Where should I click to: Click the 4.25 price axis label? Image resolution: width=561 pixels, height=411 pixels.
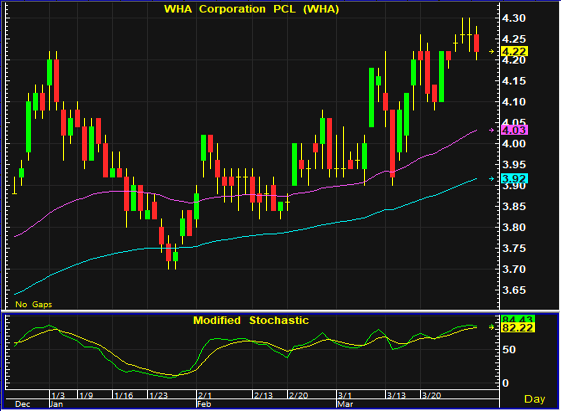coord(514,39)
